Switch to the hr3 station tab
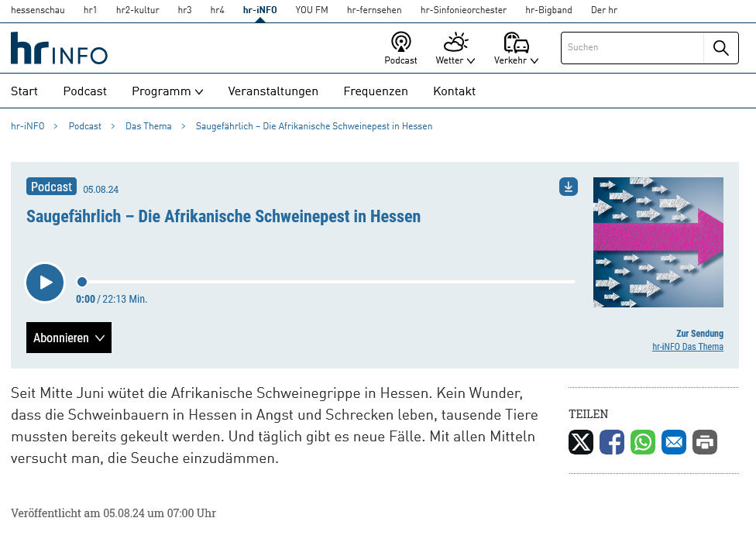756x535 pixels. point(184,10)
